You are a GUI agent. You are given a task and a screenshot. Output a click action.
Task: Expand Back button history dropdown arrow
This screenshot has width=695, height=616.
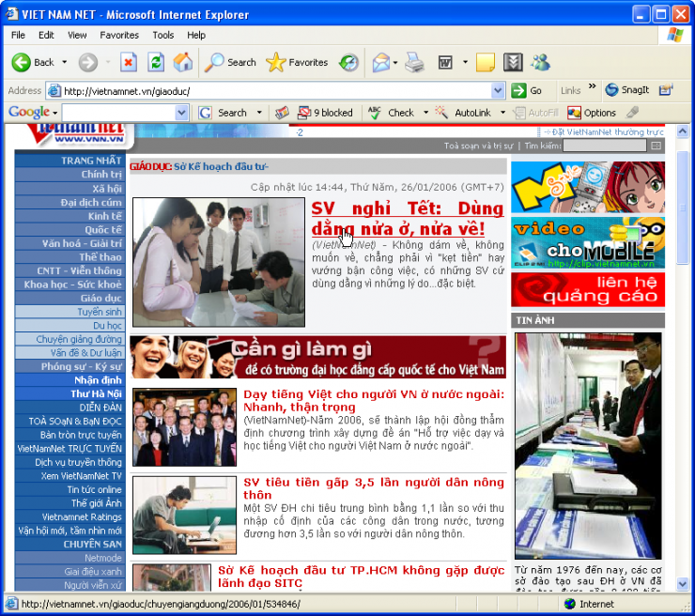point(64,62)
